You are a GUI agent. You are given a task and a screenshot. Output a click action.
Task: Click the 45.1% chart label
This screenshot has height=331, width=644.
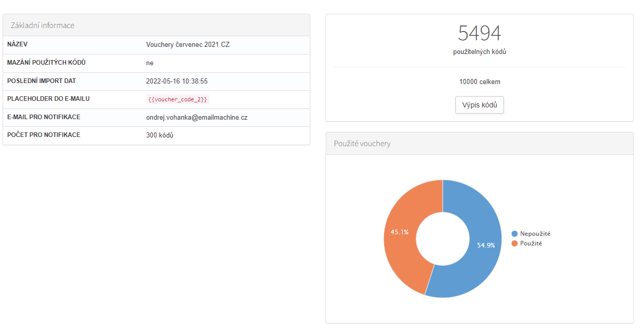point(399,232)
